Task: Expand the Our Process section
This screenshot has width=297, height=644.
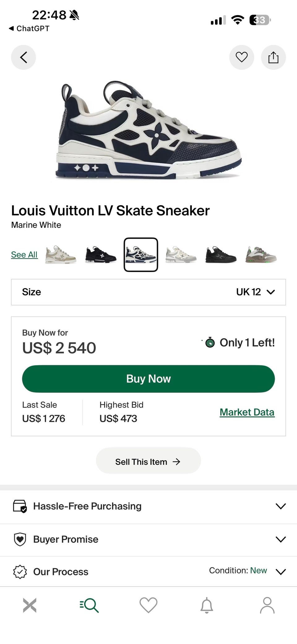Action: point(148,571)
